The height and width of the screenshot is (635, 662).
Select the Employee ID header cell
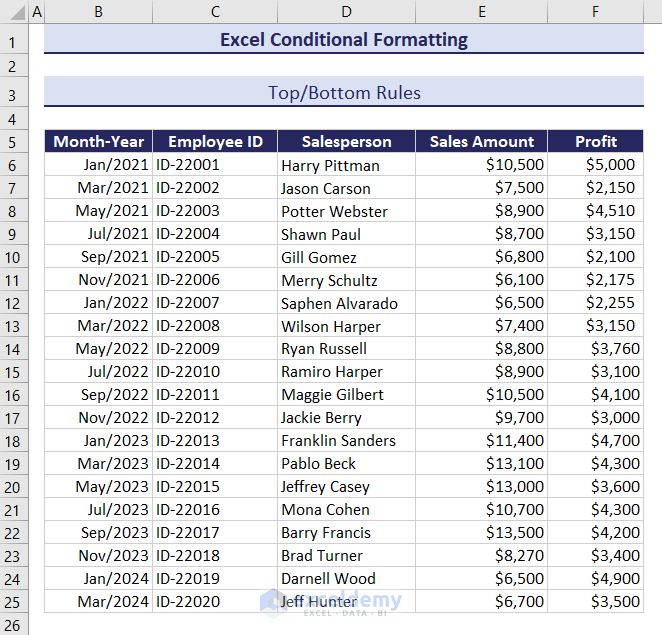click(215, 141)
